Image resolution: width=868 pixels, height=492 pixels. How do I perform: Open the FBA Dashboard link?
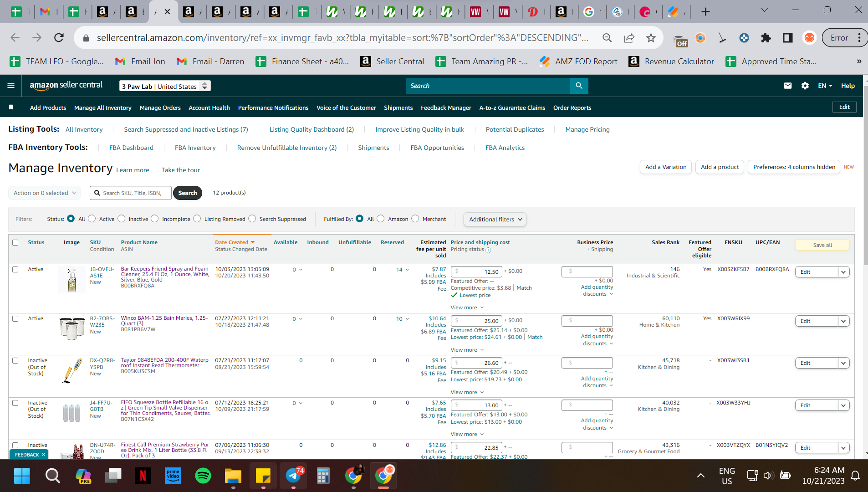pos(131,148)
